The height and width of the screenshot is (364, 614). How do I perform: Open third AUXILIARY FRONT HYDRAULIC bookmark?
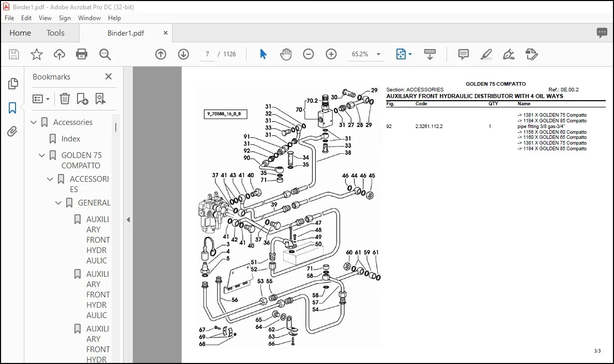[x=98, y=344]
